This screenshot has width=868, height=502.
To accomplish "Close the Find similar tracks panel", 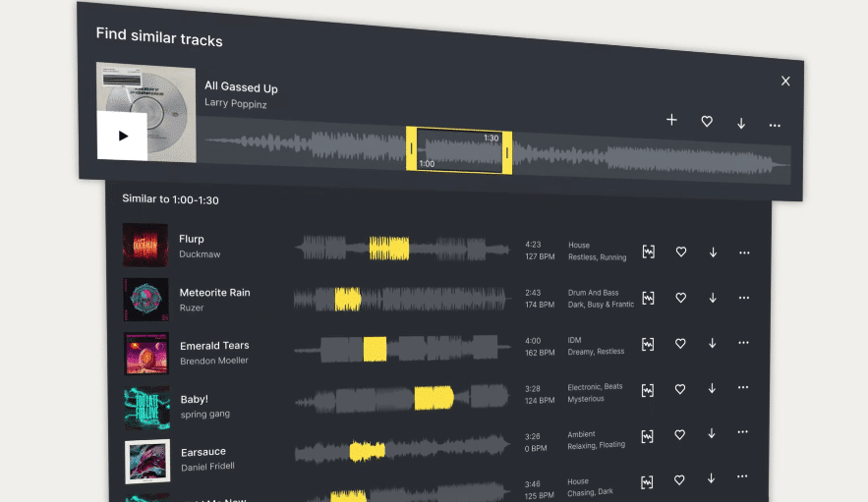I will click(785, 81).
